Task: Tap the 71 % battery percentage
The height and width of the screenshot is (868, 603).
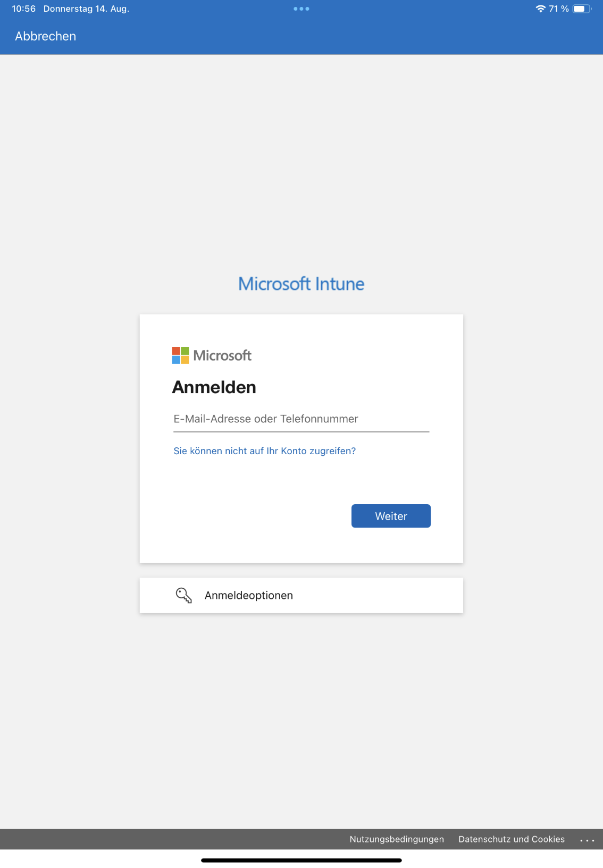Action: tap(559, 9)
